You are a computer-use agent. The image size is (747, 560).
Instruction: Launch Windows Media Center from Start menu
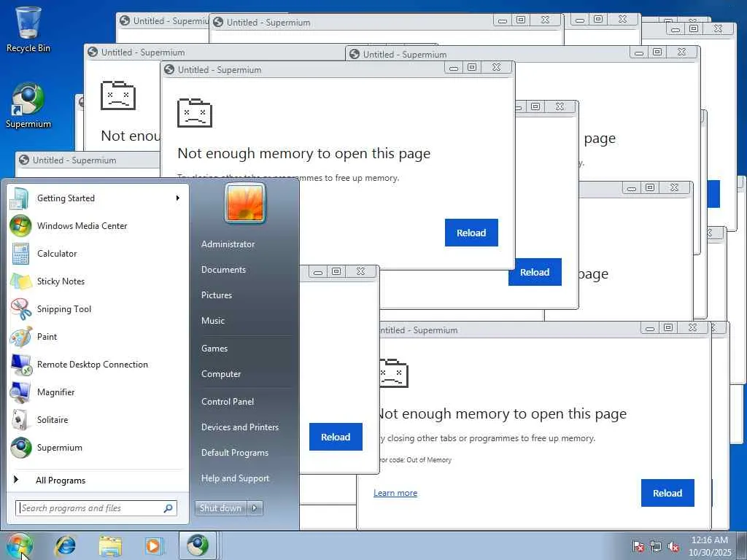click(x=98, y=226)
